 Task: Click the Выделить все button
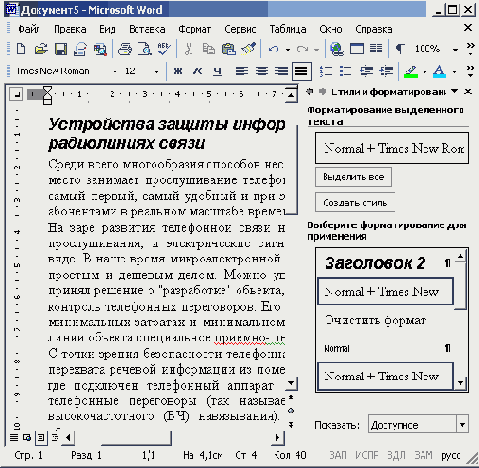(353, 177)
